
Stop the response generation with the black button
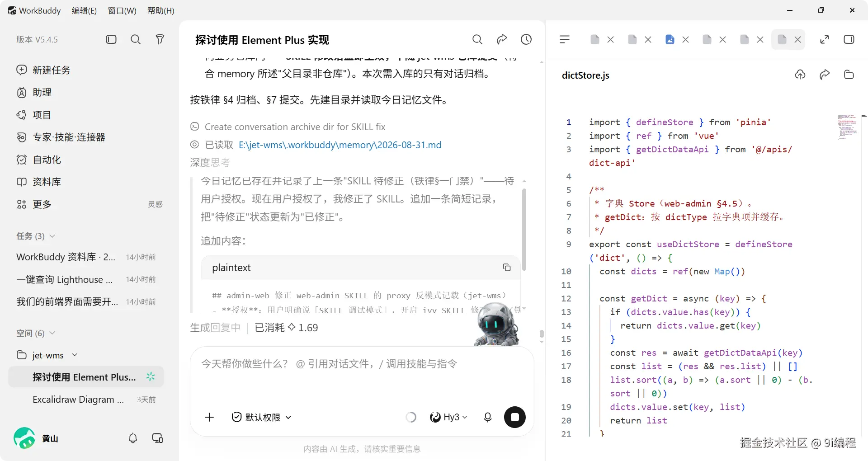click(x=515, y=417)
